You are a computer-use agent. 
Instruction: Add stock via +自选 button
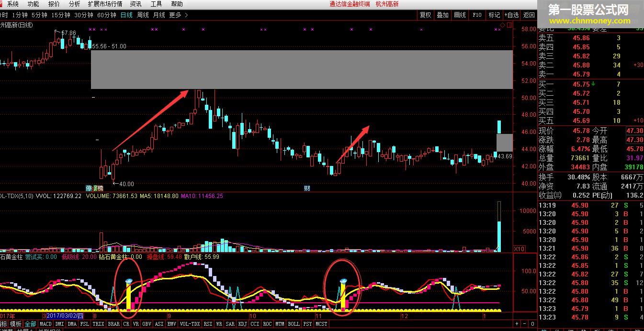(x=511, y=15)
